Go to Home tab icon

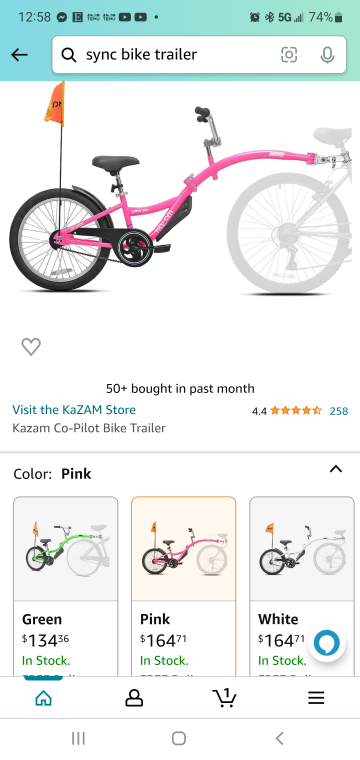(x=44, y=697)
